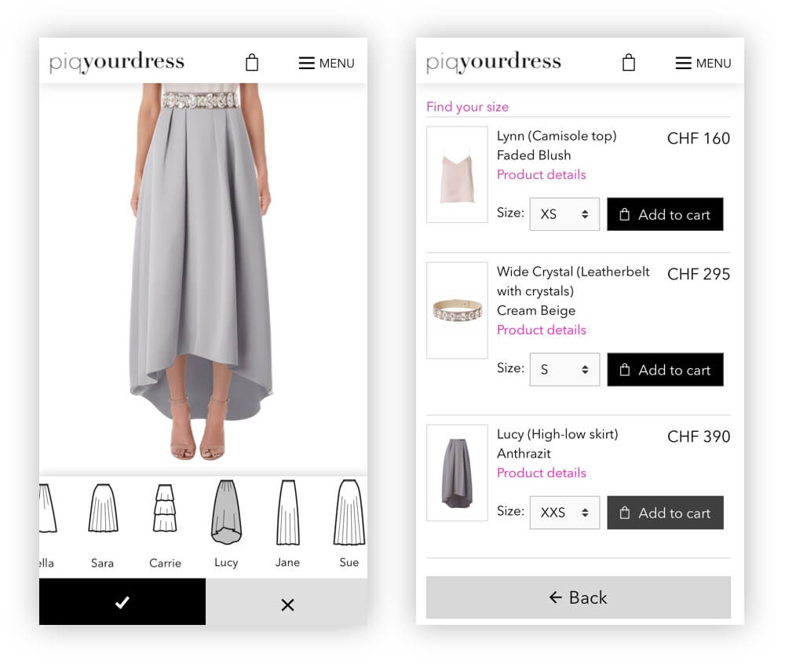Select the Carrie tiered skirt style

tap(165, 526)
